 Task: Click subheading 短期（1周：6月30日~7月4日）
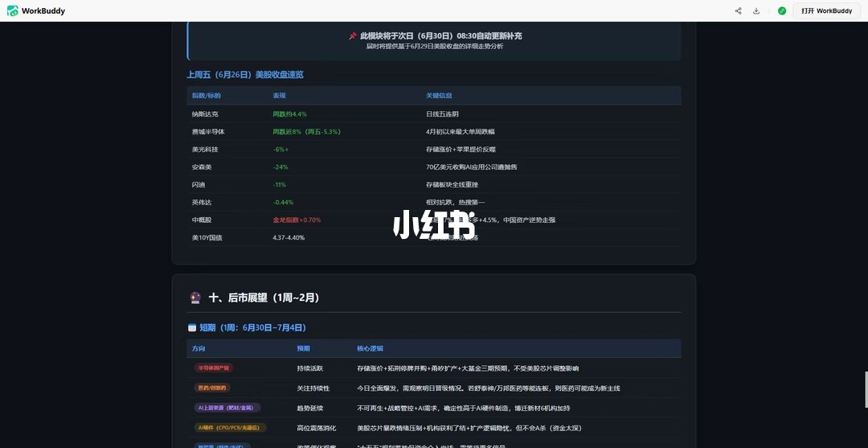click(x=252, y=328)
